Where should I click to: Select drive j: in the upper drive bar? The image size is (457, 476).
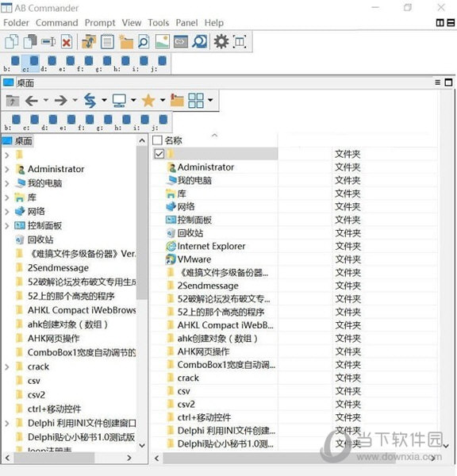pyautogui.click(x=159, y=63)
